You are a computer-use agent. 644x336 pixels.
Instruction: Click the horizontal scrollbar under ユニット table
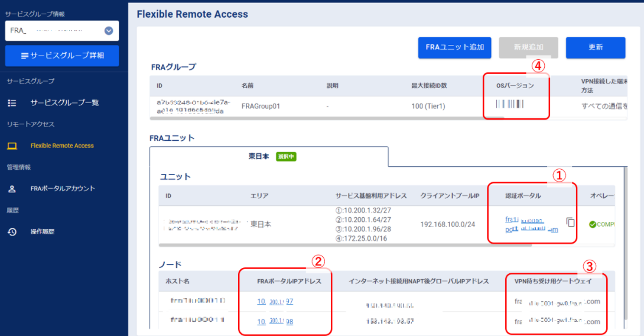point(345,245)
